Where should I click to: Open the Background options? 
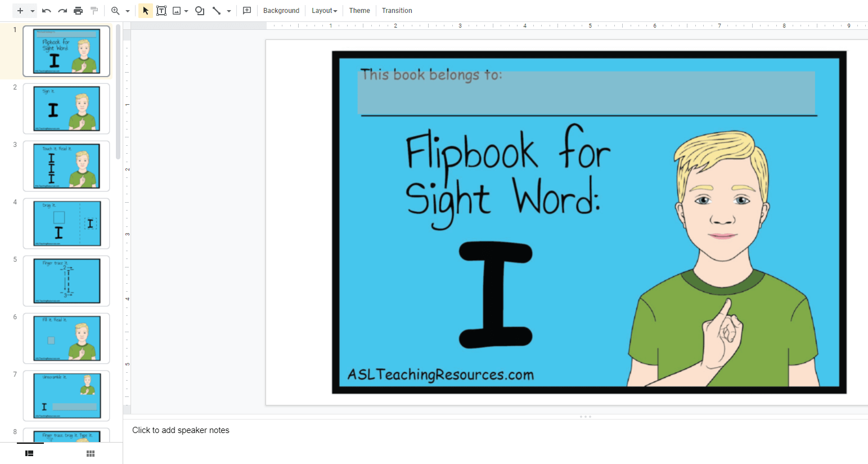(x=281, y=11)
